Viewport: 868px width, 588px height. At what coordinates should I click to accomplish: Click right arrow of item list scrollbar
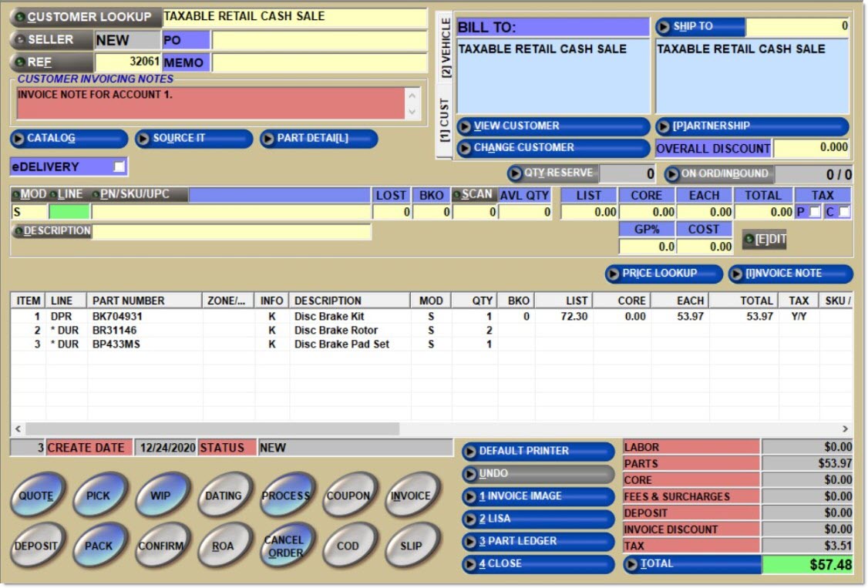[845, 428]
